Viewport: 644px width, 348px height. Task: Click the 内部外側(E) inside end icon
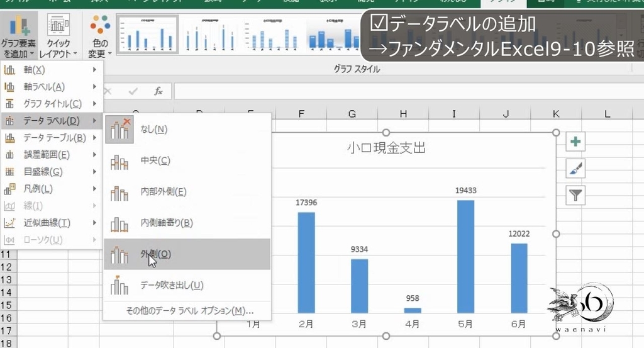pos(119,193)
